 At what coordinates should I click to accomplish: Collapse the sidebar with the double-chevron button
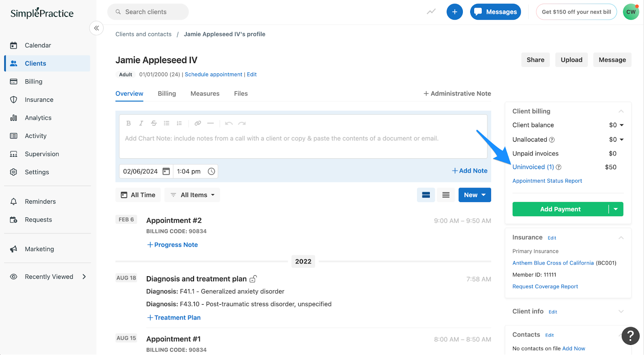97,28
